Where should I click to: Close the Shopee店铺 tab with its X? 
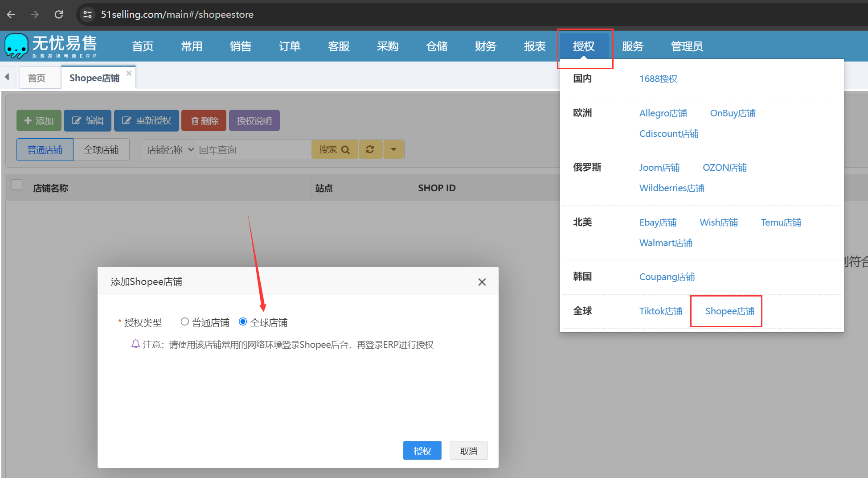pyautogui.click(x=129, y=73)
